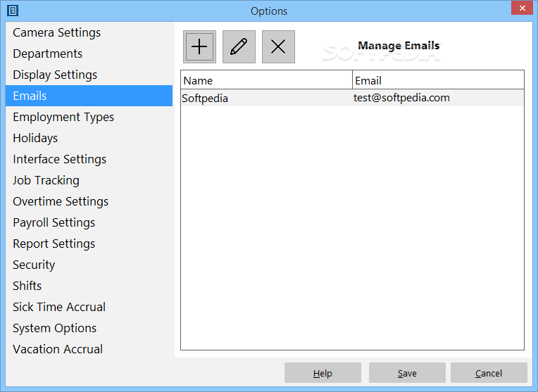The height and width of the screenshot is (392, 538).
Task: Go to Display Settings
Action: coord(89,75)
